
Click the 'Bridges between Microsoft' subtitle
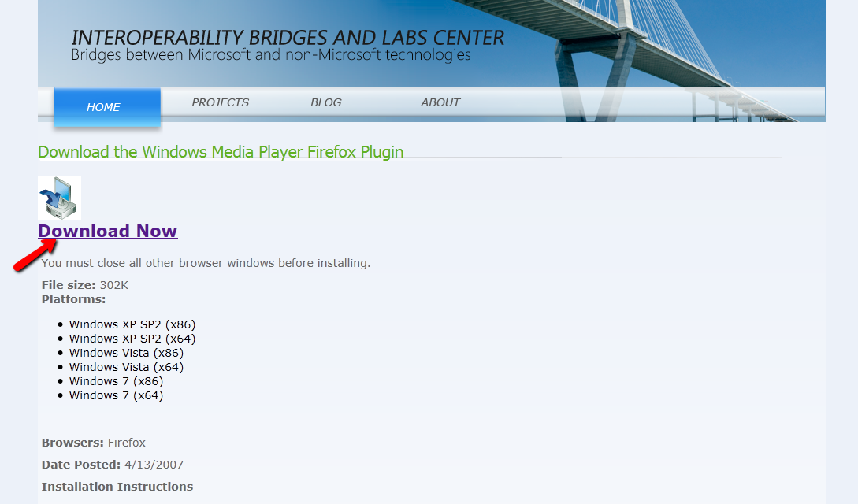click(271, 54)
